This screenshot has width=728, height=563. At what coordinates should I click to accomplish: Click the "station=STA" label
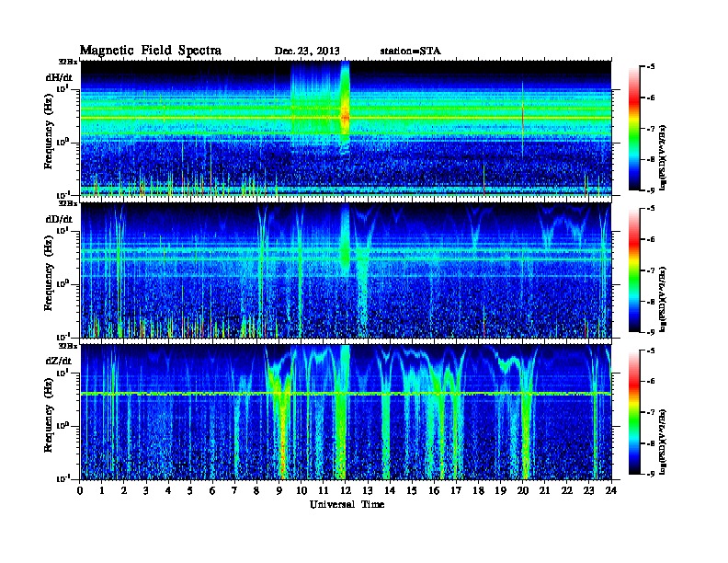pyautogui.click(x=411, y=52)
